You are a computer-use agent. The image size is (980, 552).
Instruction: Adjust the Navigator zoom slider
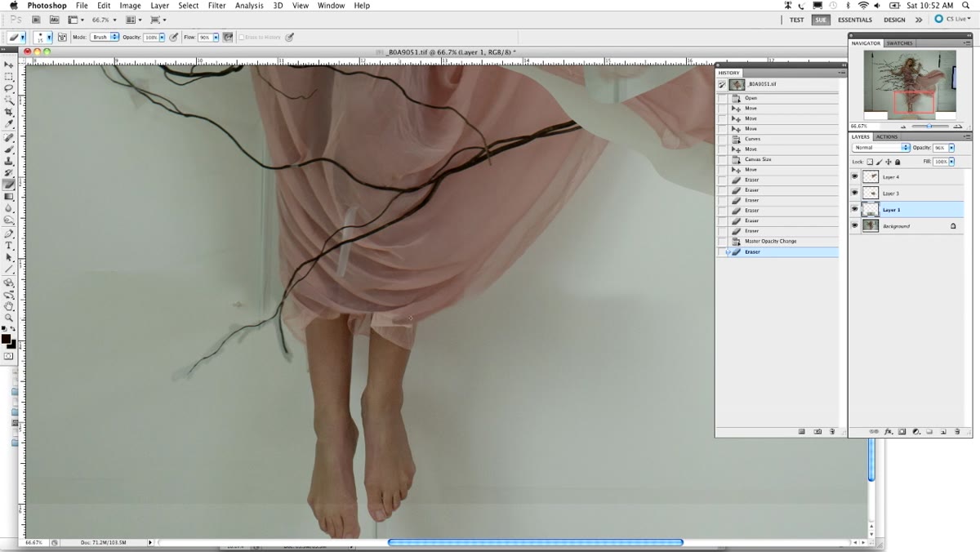(x=929, y=127)
